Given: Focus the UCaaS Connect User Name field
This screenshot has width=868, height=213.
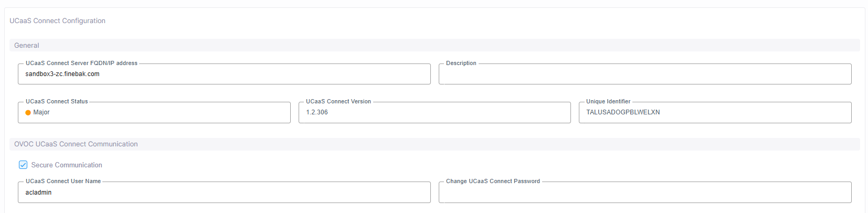Looking at the screenshot, I should click(x=224, y=192).
